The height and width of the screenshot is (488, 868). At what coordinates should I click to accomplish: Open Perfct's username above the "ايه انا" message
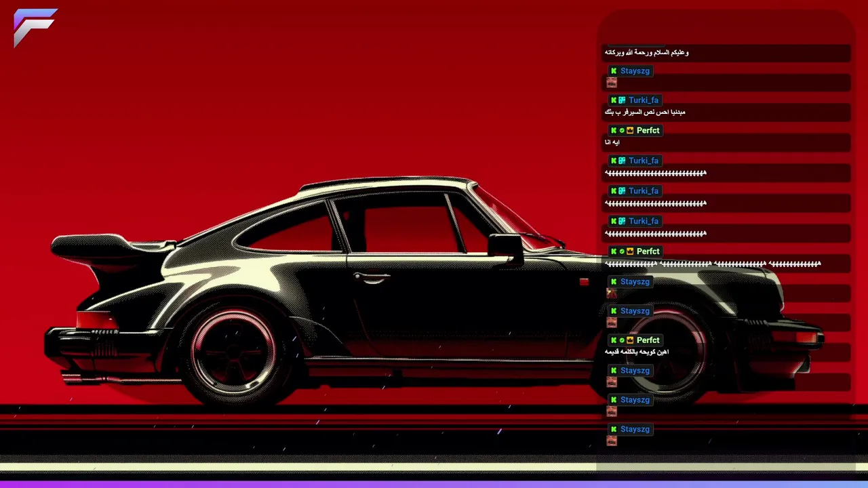[x=648, y=130]
